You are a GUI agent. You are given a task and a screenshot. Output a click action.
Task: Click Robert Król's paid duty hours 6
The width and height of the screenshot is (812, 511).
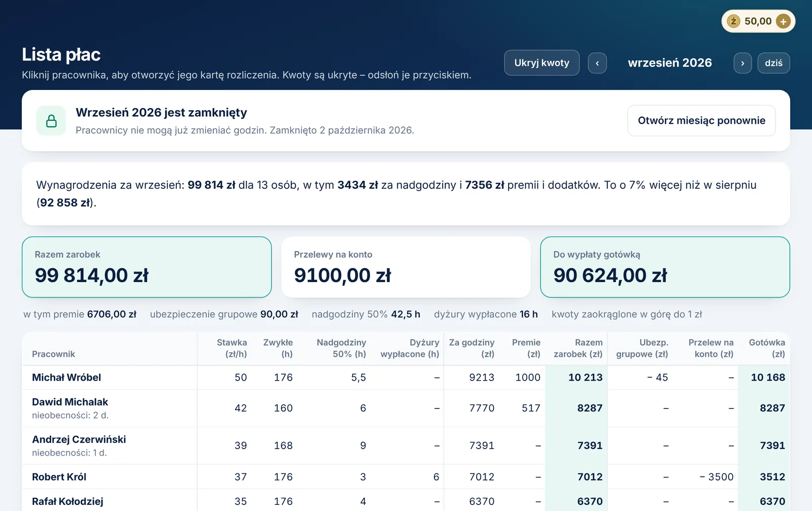[x=436, y=477]
